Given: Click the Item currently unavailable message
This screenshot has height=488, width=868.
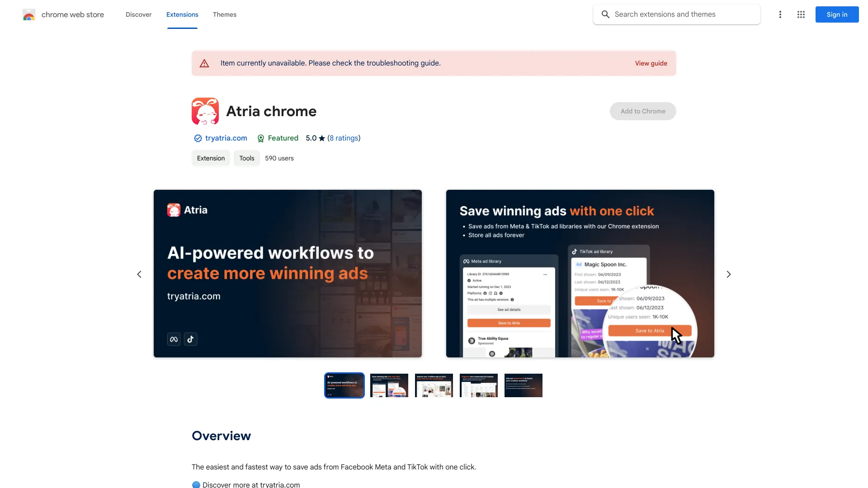Looking at the screenshot, I should pos(330,63).
